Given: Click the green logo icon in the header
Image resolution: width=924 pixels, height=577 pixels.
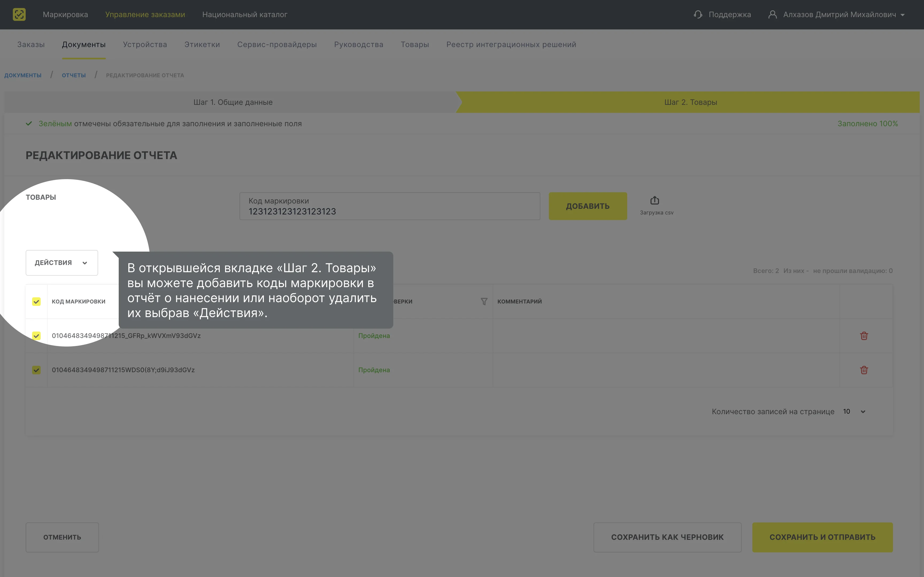Looking at the screenshot, I should click(19, 14).
